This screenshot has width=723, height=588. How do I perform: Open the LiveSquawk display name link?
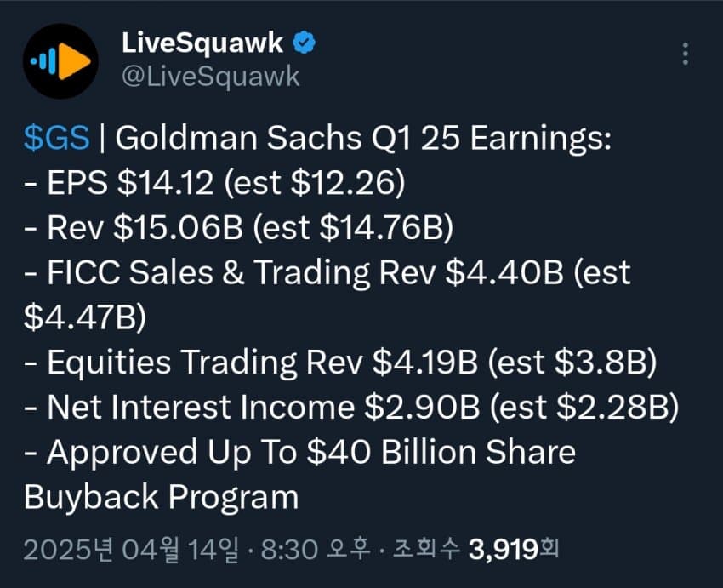(x=202, y=43)
